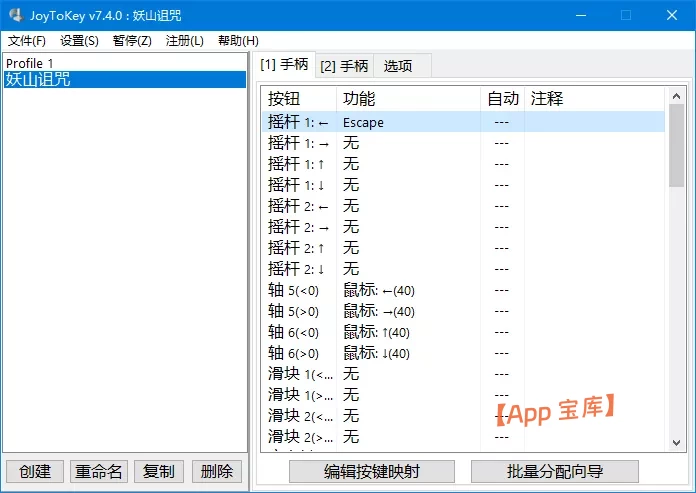Select the 摇杆 1: → row
The width and height of the screenshot is (696, 493).
click(463, 143)
